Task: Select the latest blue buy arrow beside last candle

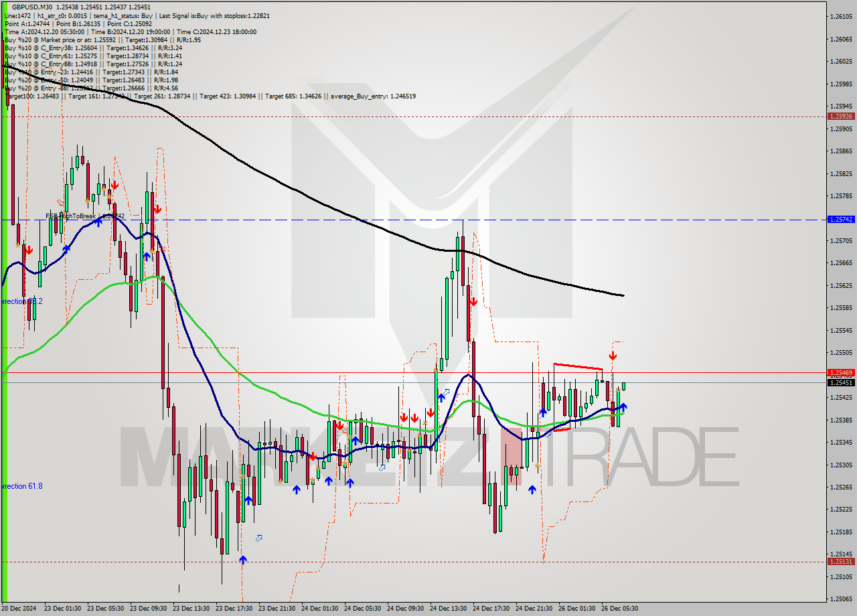Action: coord(623,407)
